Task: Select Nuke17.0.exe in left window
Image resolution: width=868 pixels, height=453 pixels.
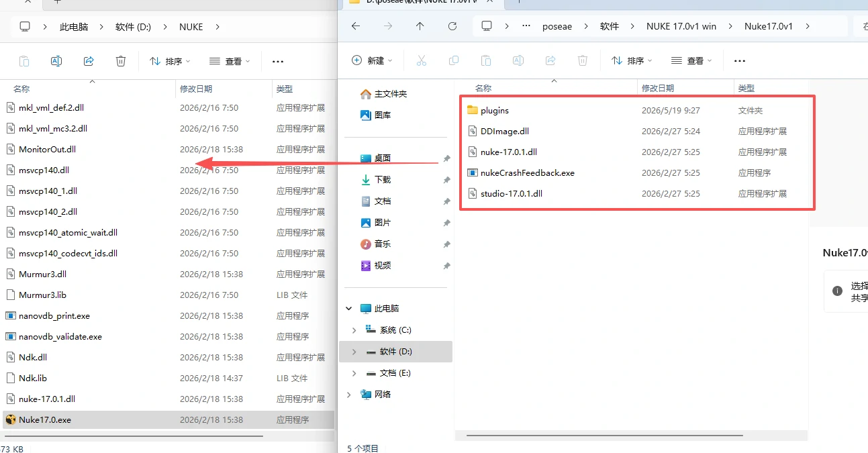Action: [168, 419]
